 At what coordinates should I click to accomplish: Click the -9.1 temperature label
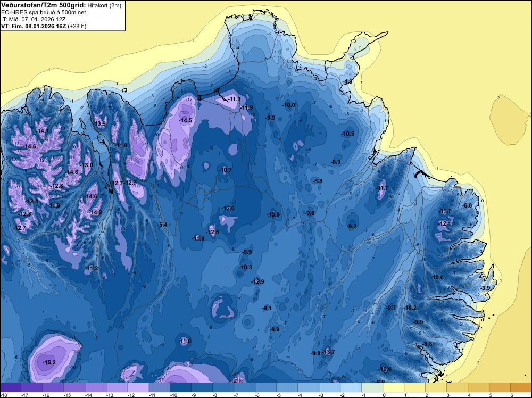267,309
